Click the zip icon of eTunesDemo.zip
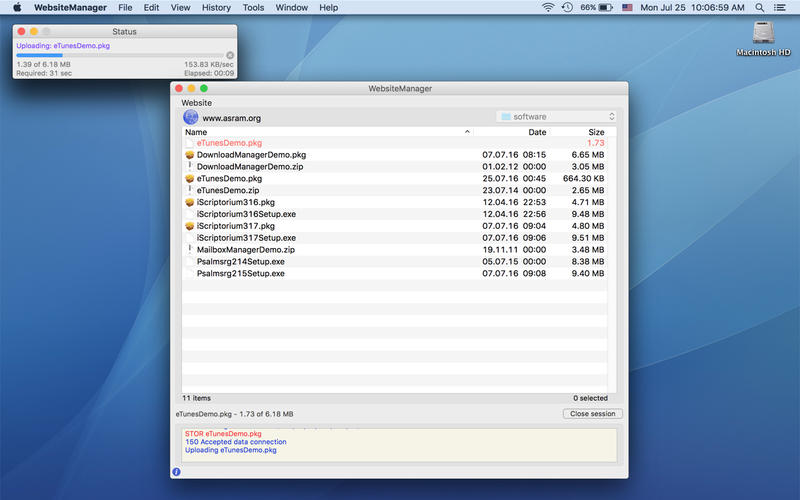The image size is (800, 500). [190, 190]
